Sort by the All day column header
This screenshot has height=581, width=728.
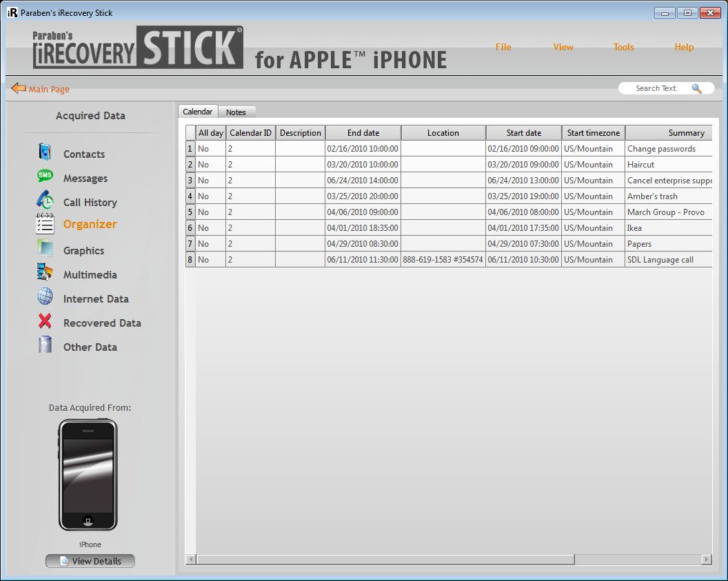pos(211,133)
